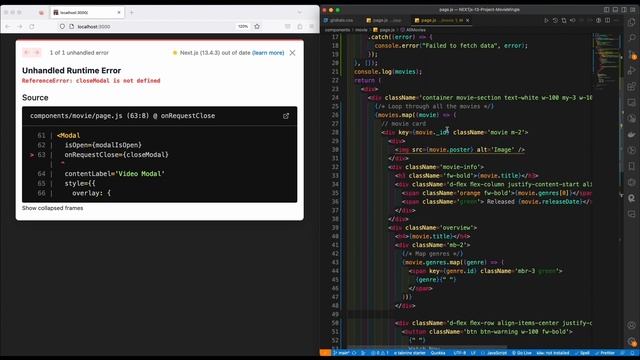Open the Search icon in VS Code activity bar
Viewport: 640px width, 360px height.
coord(631,38)
